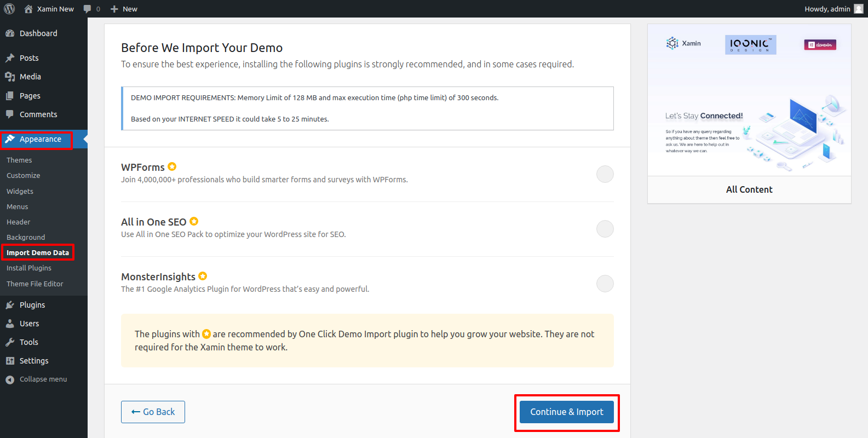
Task: Open the Plugins menu
Action: coord(44,305)
